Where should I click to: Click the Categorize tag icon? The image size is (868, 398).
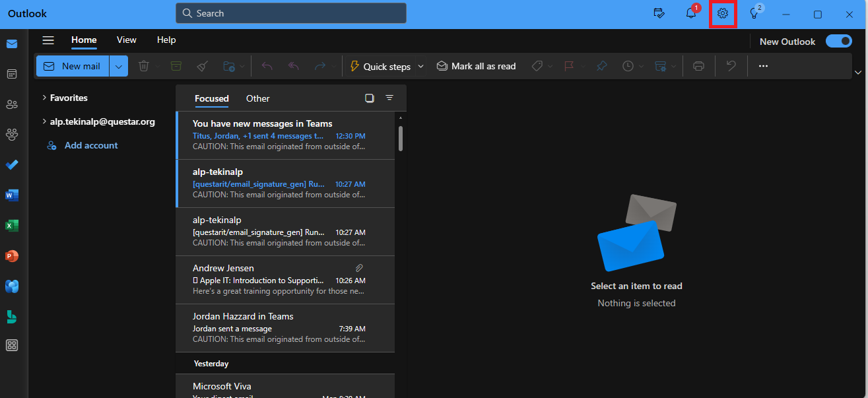(537, 66)
